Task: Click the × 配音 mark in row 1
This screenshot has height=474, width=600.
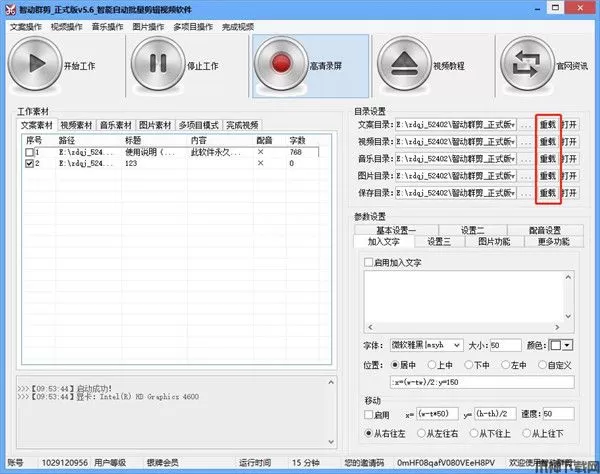Action: click(261, 152)
